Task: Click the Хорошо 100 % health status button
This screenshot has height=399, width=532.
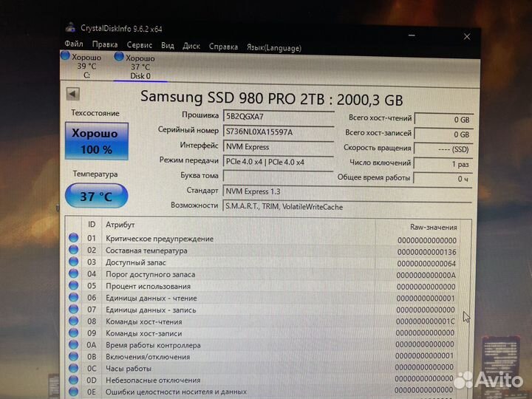Action: [x=97, y=141]
